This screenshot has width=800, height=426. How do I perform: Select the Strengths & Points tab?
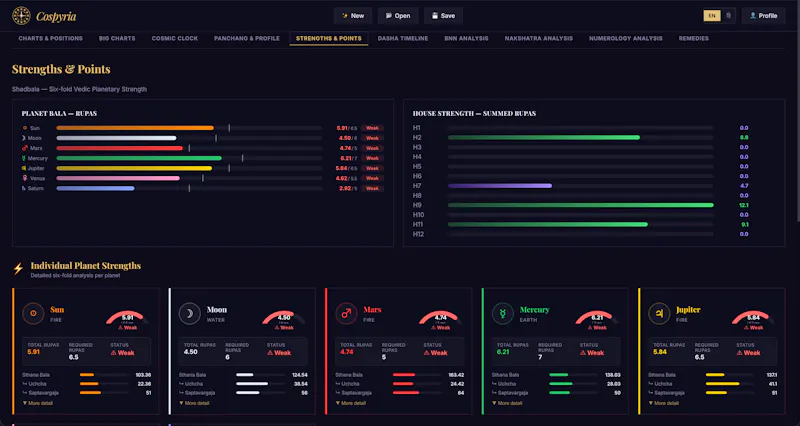[329, 38]
